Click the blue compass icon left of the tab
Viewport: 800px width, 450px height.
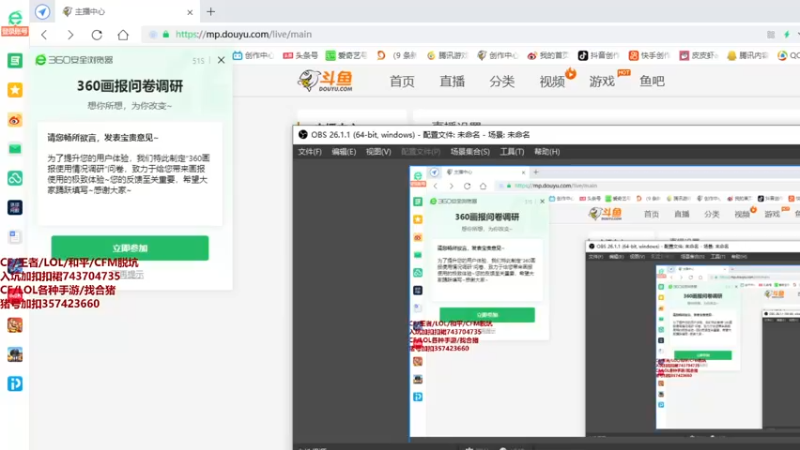(42, 12)
